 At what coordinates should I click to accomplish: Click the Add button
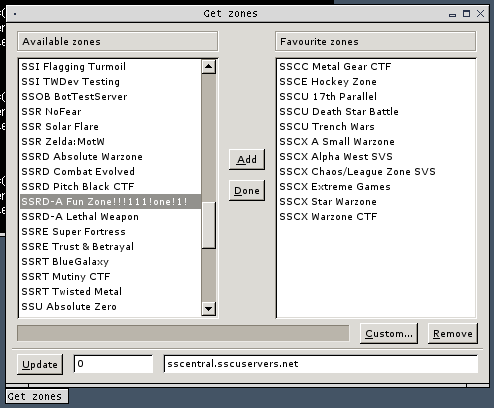247,159
